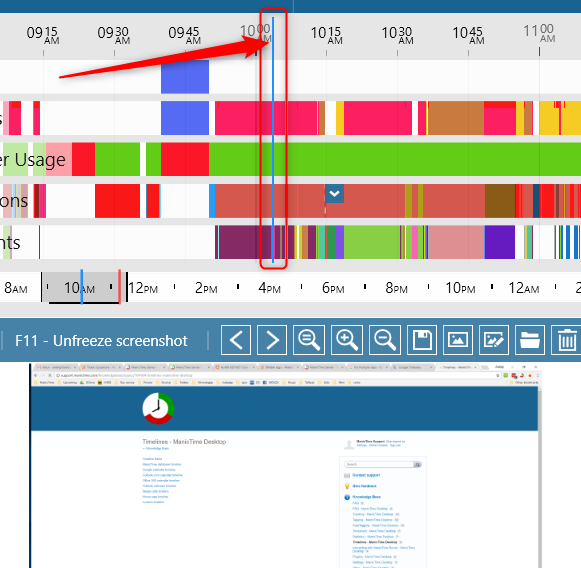The height and width of the screenshot is (568, 581).
Task: Expand the chevron dropdown on the timeline
Action: [334, 193]
